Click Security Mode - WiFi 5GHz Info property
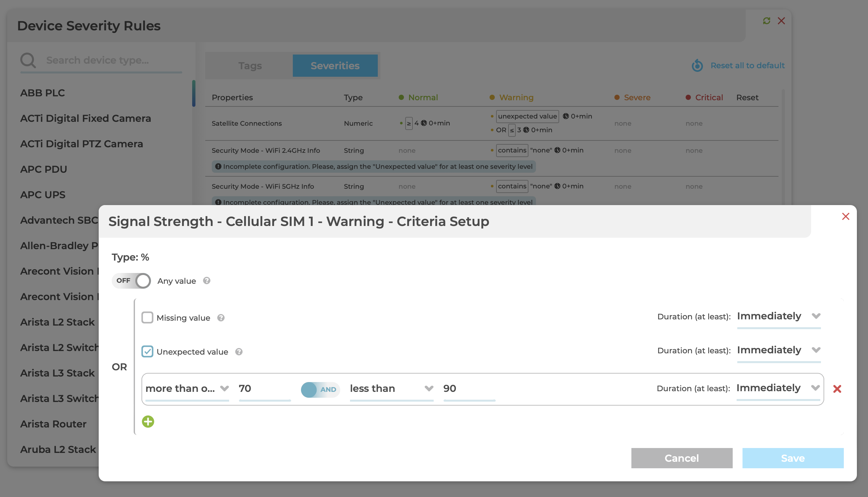 pyautogui.click(x=263, y=186)
